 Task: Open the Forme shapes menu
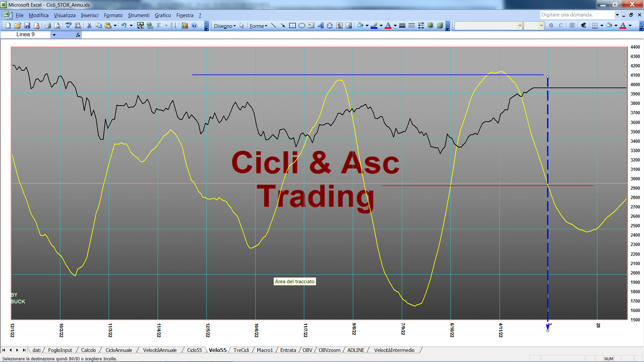(258, 26)
